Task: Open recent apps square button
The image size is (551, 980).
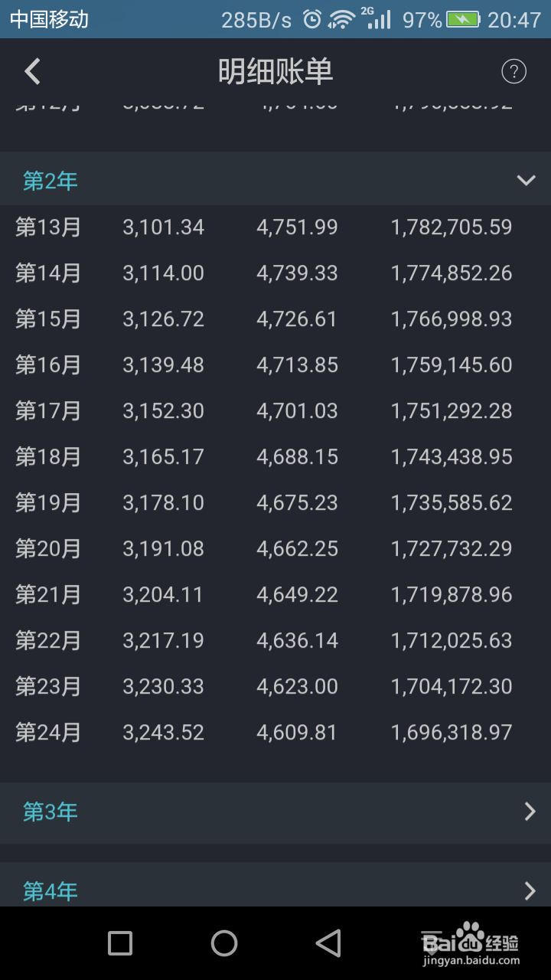Action: pos(120,943)
